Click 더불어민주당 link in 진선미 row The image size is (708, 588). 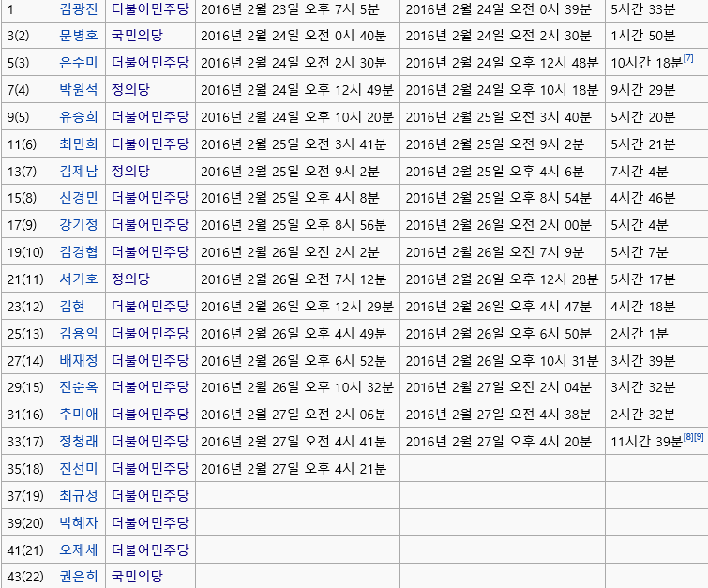click(x=150, y=468)
